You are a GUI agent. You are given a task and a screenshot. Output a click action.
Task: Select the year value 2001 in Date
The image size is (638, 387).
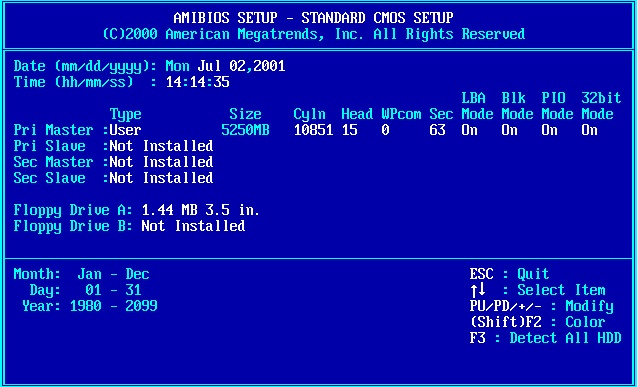coord(269,66)
